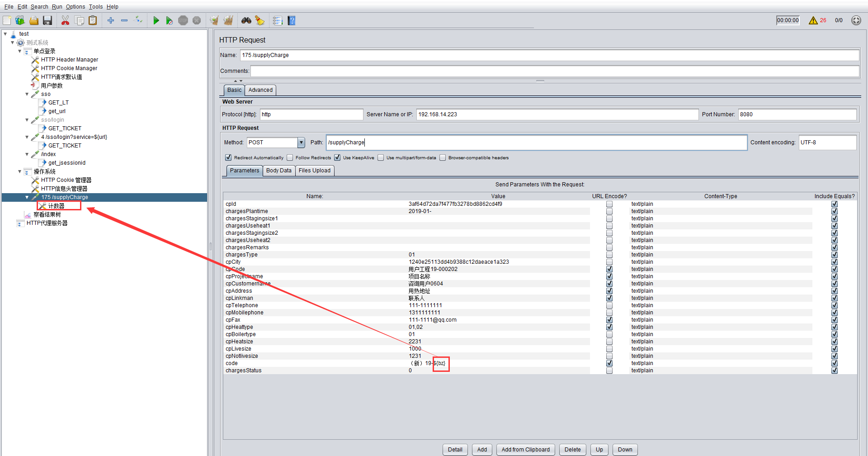Click the Port Number input field

tap(797, 114)
